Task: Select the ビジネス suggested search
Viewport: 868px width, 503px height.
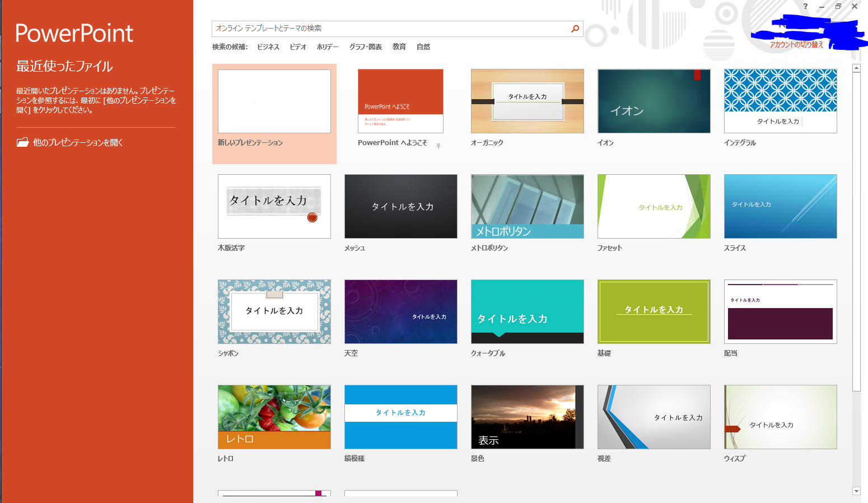Action: point(268,47)
